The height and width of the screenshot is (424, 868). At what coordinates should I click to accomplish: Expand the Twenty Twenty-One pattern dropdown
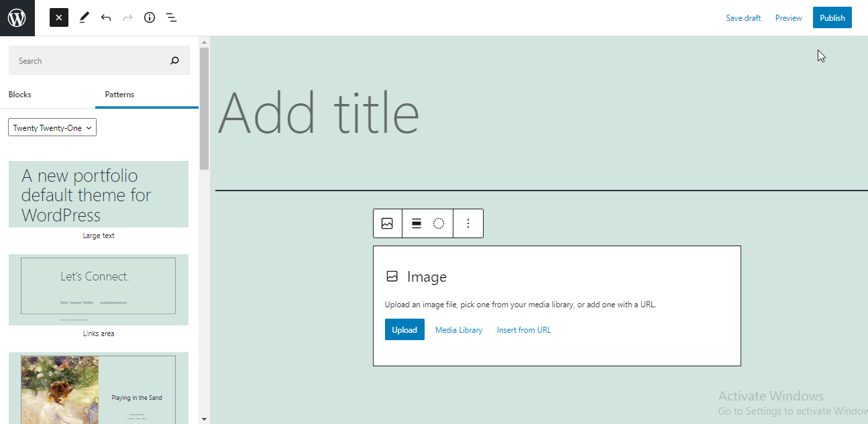click(x=52, y=127)
